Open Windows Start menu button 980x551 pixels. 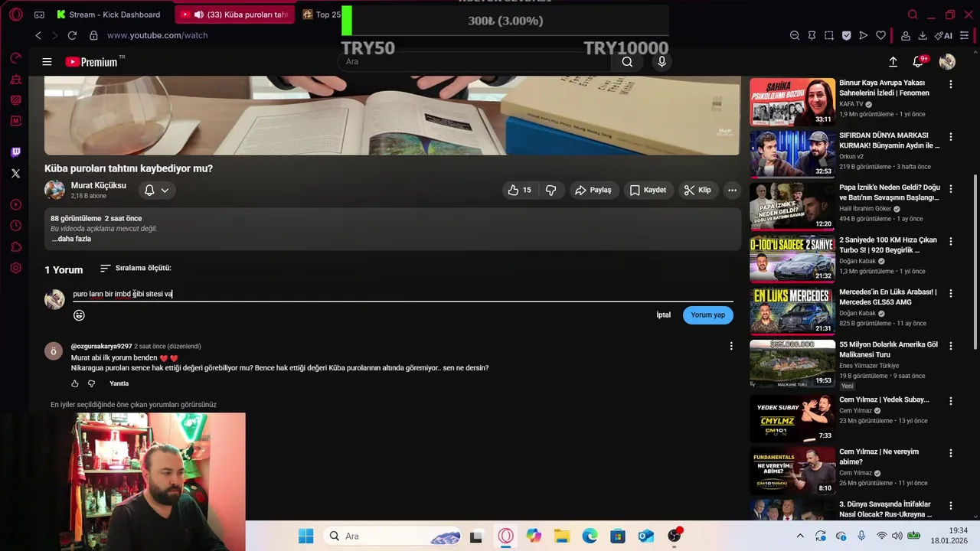click(x=305, y=536)
